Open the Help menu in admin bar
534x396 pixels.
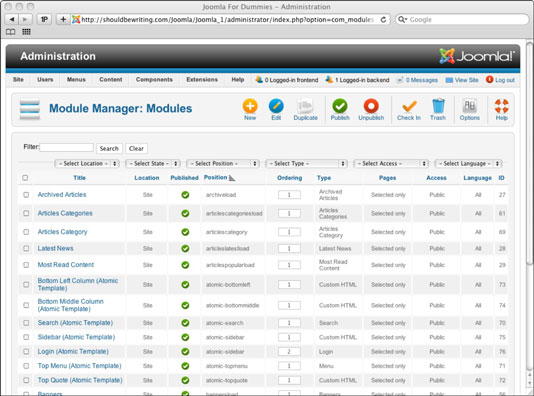tap(238, 80)
